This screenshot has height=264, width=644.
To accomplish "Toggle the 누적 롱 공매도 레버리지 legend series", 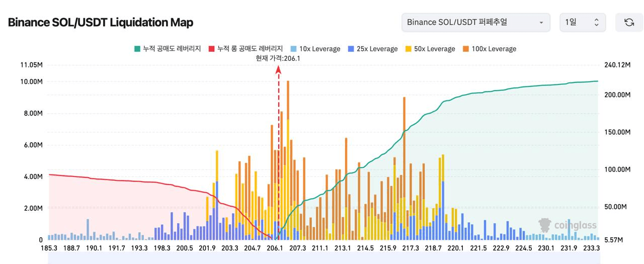I will coord(246,49).
